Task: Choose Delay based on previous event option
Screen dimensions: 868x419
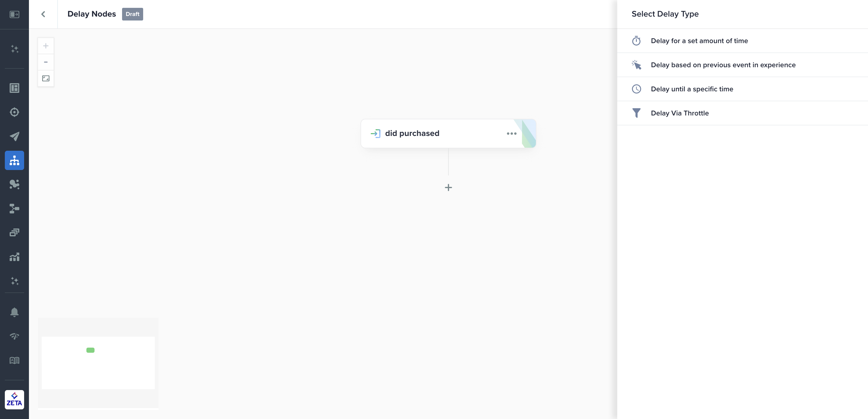Action: click(723, 65)
